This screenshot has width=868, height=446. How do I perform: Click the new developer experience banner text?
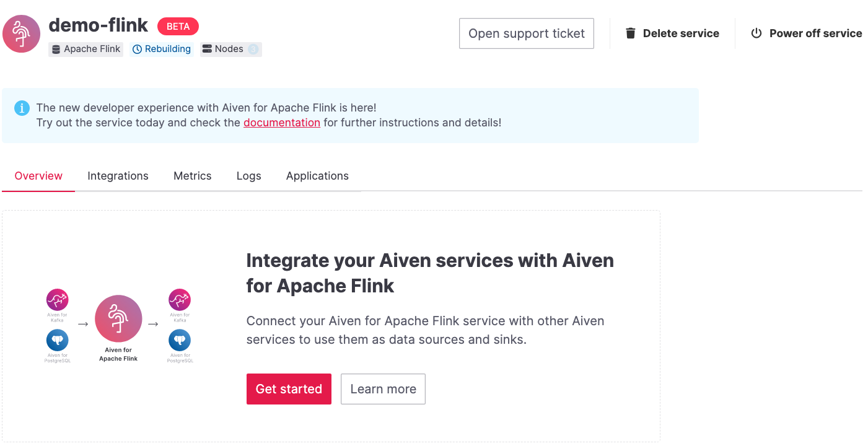tap(269, 115)
